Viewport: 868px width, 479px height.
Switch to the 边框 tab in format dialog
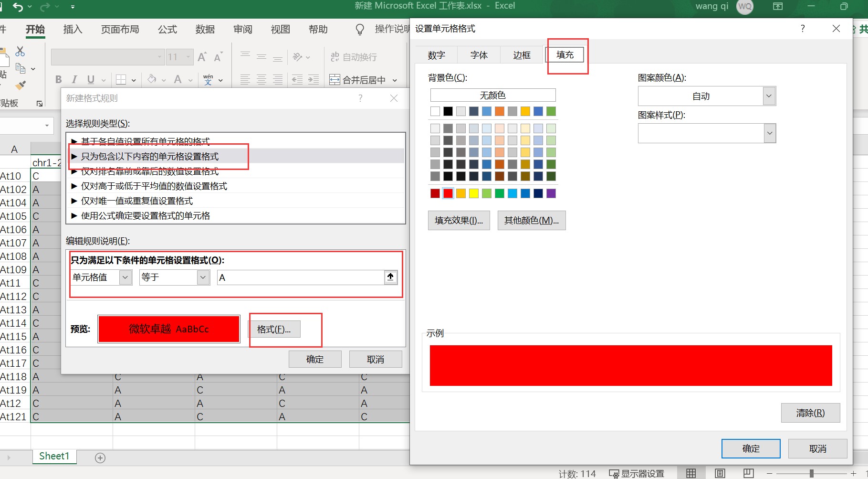[x=522, y=55]
